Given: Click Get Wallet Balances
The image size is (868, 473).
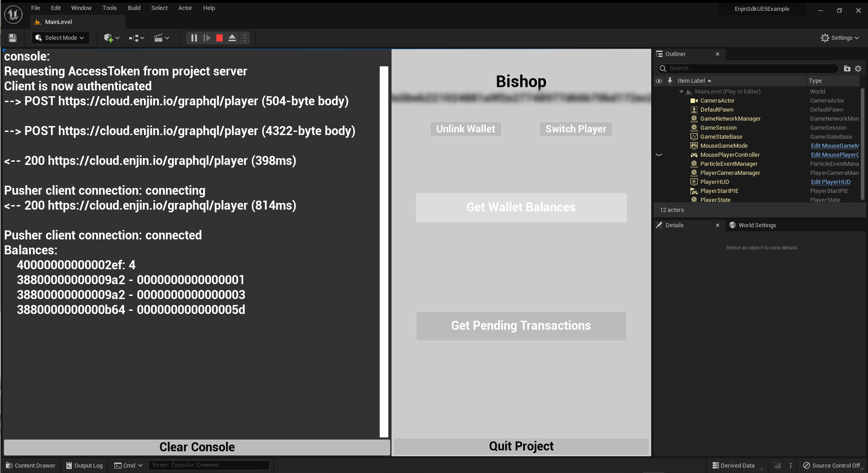Looking at the screenshot, I should click(521, 207).
